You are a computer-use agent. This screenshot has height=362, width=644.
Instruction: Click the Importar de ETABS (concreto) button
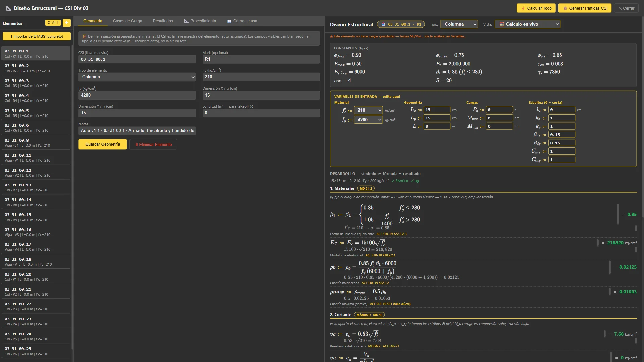click(37, 36)
